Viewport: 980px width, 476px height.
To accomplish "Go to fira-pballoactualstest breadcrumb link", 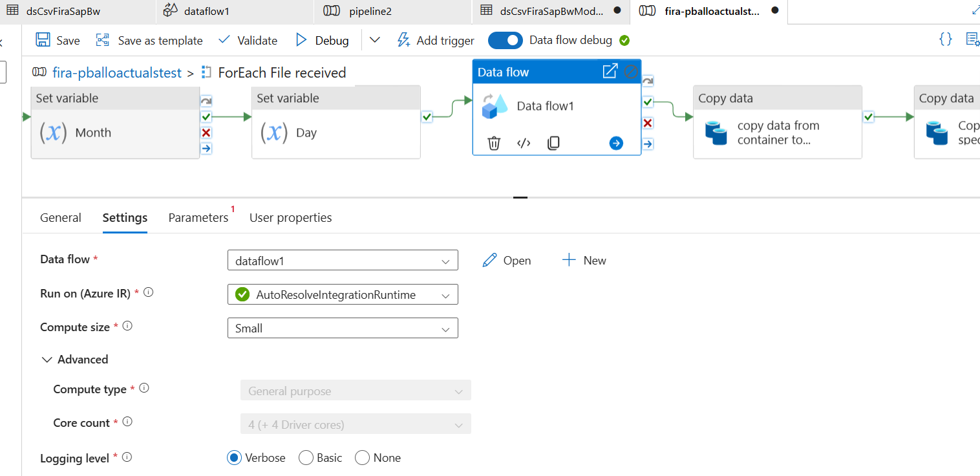I will [x=117, y=72].
